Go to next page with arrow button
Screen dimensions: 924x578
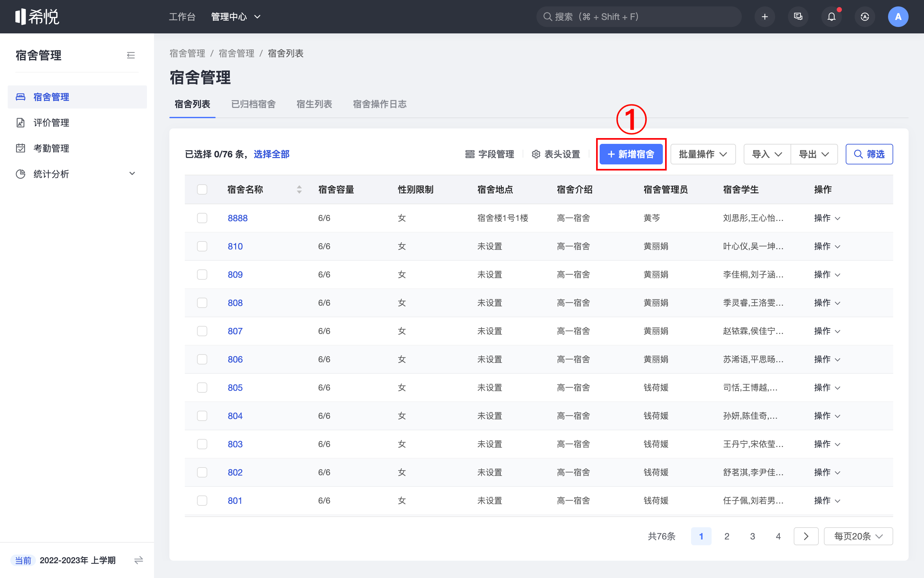[806, 536]
